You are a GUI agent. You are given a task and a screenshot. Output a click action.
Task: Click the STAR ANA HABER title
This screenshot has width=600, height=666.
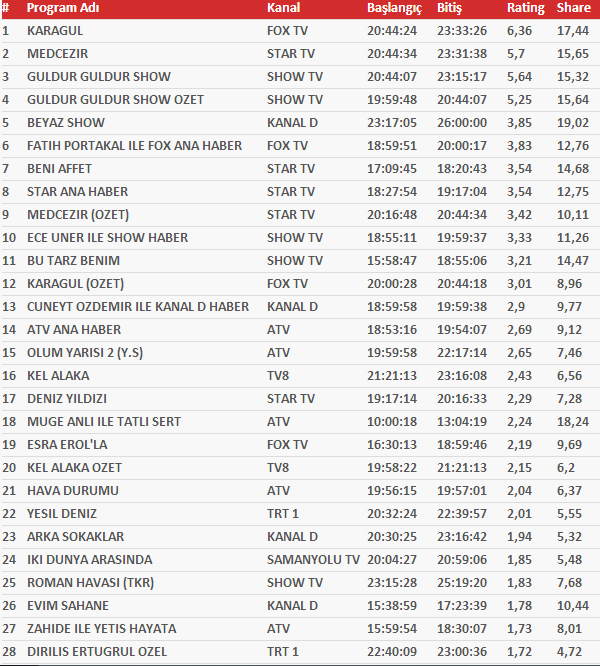coord(77,191)
